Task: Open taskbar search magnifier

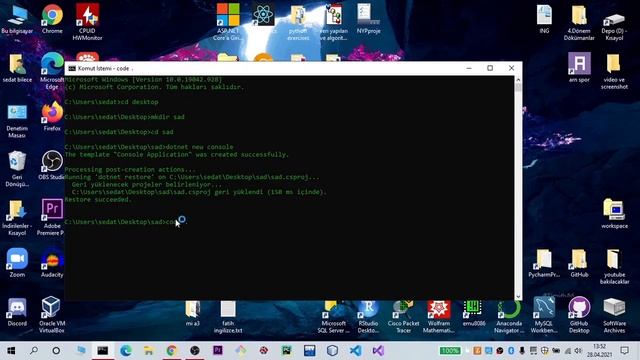Action: (x=33, y=351)
